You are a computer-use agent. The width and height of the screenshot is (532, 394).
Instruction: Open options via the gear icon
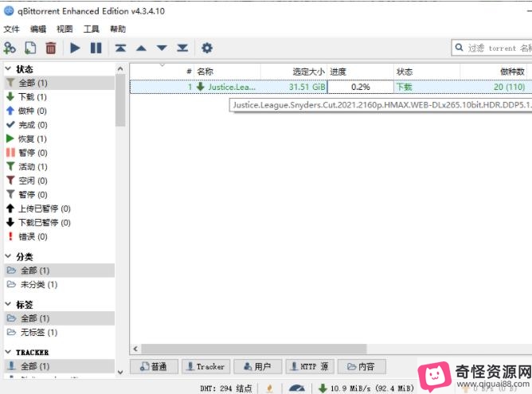pos(207,48)
